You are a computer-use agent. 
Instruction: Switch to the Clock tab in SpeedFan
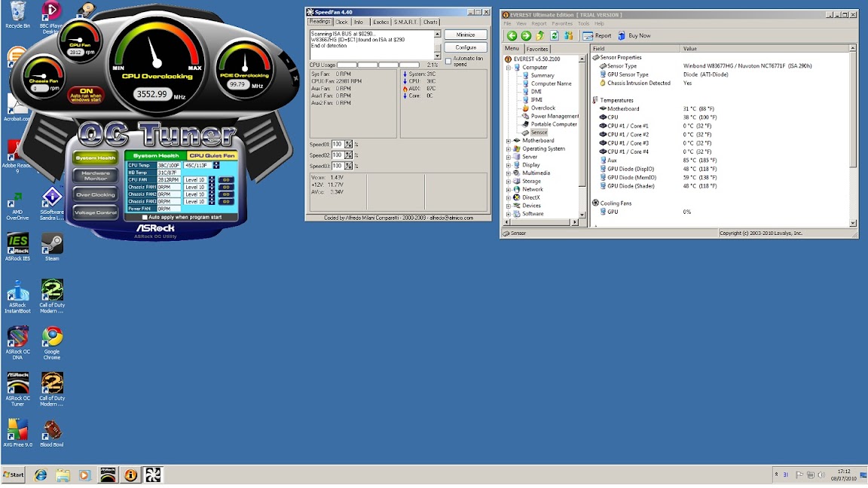(x=341, y=22)
